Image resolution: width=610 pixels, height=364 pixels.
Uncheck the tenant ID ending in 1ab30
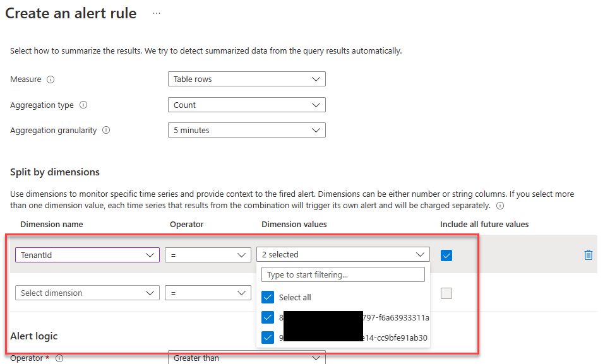click(268, 337)
